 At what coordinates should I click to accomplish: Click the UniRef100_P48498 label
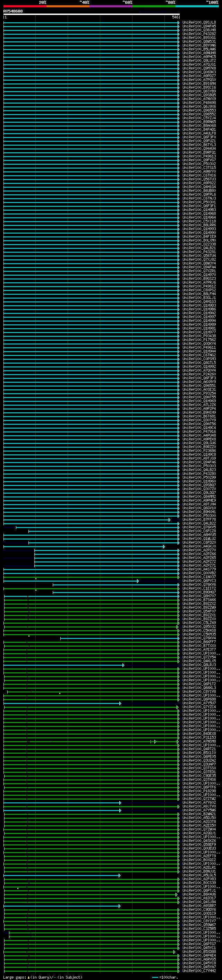click(x=199, y=103)
